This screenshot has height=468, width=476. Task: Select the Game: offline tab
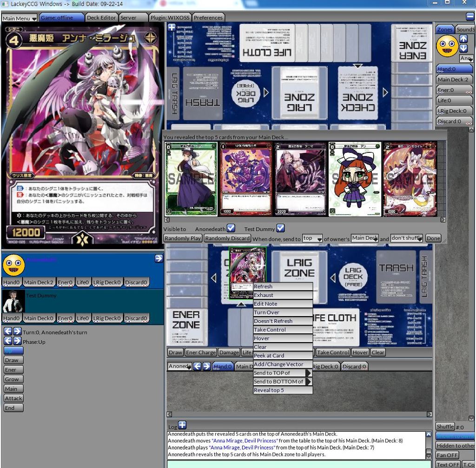pos(62,18)
